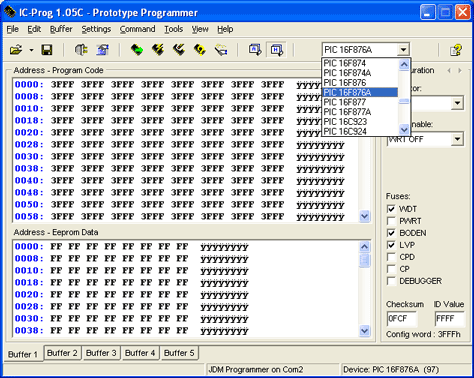Click the Verify toolbar icon
Screen dimensions: 474x378
(221, 50)
